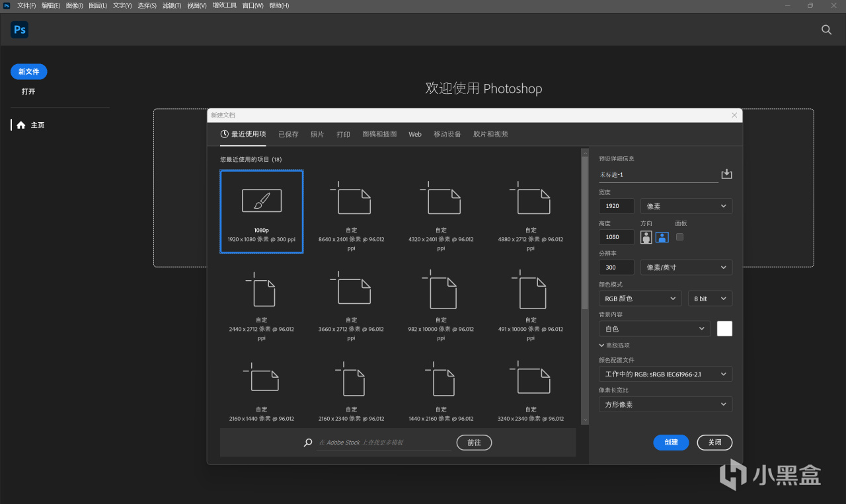
Task: Expand the bit depth 8 bit dropdown
Action: 710,299
